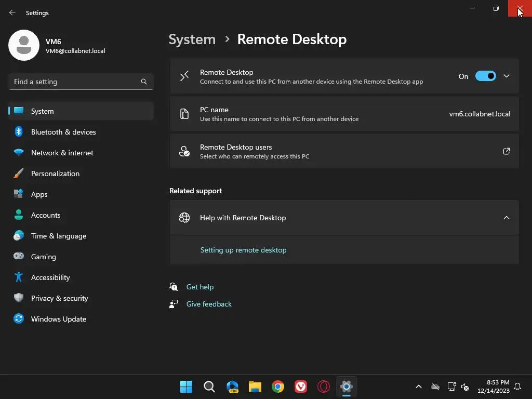The width and height of the screenshot is (532, 399).
Task: Open taskbar Search
Action: coord(209,387)
